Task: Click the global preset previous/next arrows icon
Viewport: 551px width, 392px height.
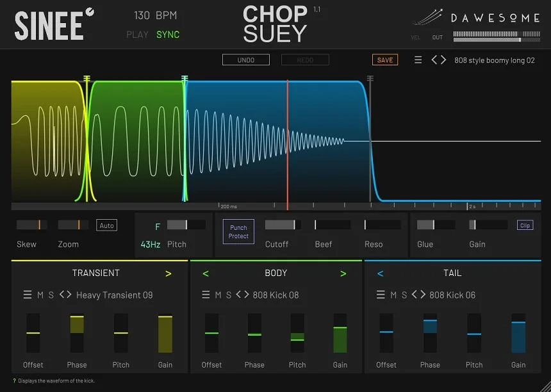Action: (x=438, y=60)
